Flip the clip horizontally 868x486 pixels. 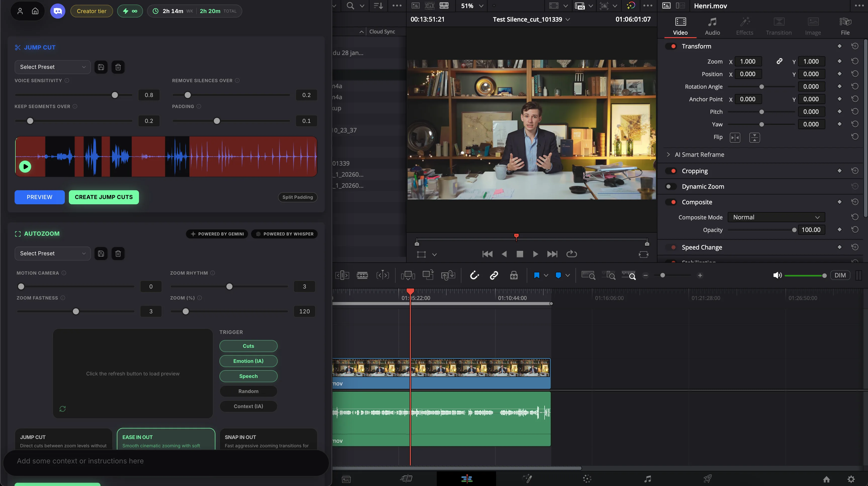coord(735,137)
